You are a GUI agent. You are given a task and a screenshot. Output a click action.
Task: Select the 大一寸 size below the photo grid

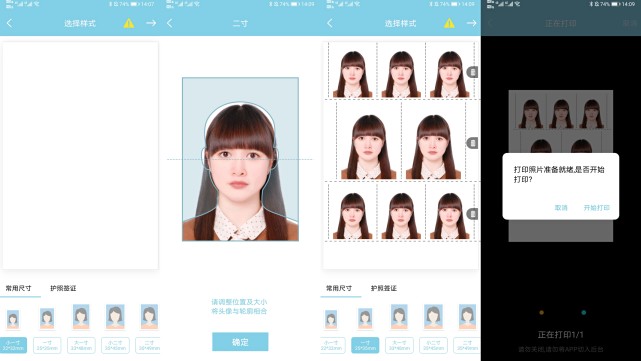(399, 345)
